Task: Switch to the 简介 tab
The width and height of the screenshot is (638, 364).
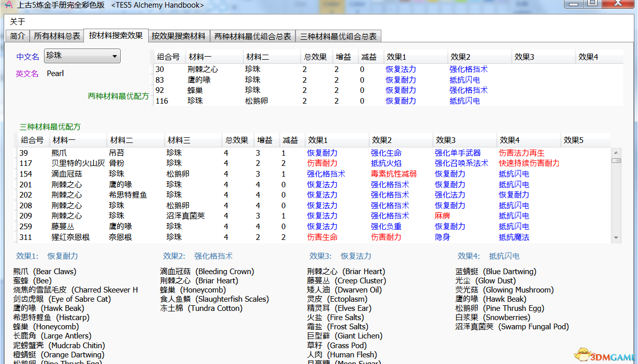Action: [x=17, y=36]
